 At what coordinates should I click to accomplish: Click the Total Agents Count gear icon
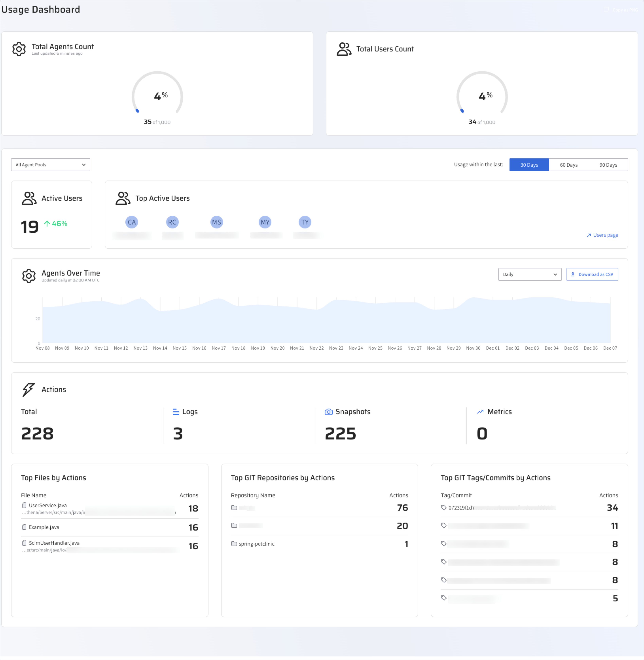pos(19,49)
